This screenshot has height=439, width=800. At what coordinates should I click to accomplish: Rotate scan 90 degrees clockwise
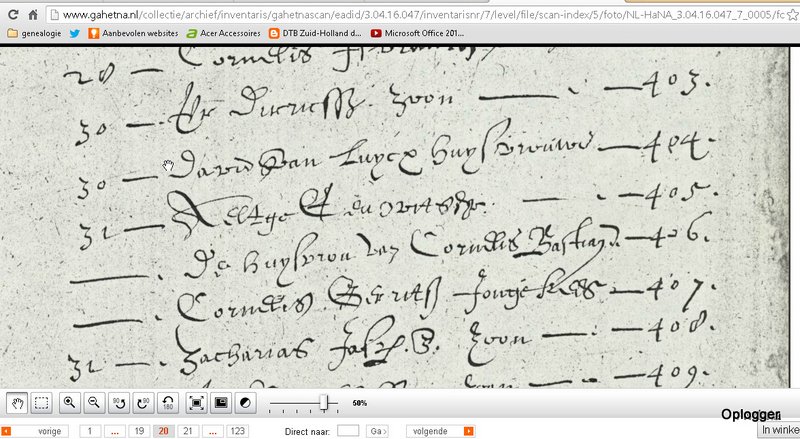[x=143, y=403]
